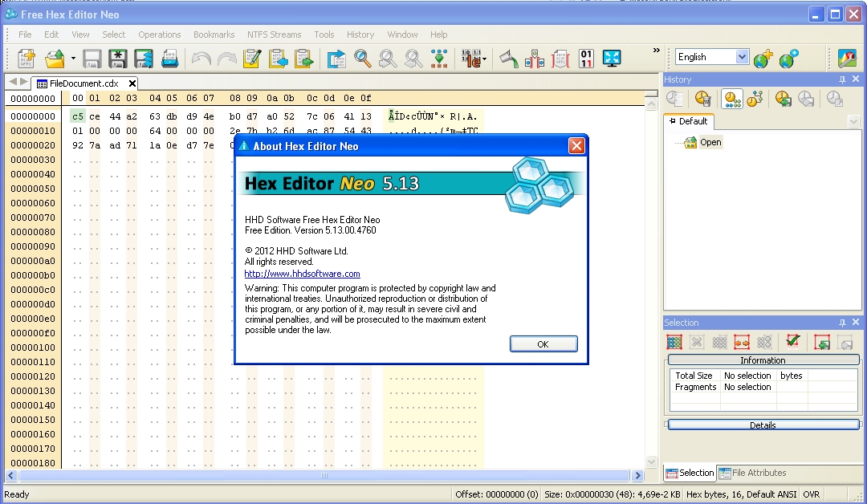Click the clipboard icon with green arrow
This screenshot has height=504, width=867.
pos(303,58)
